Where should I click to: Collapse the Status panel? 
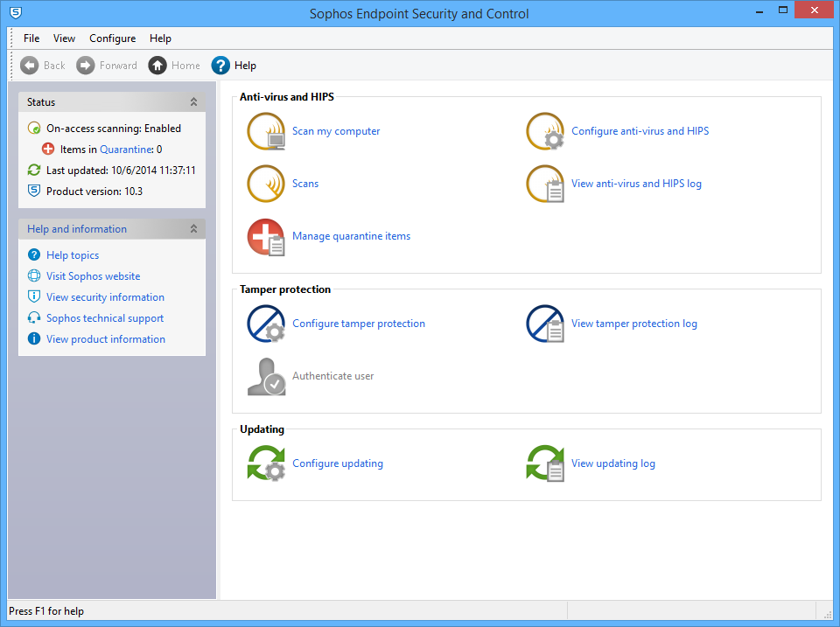tap(193, 102)
